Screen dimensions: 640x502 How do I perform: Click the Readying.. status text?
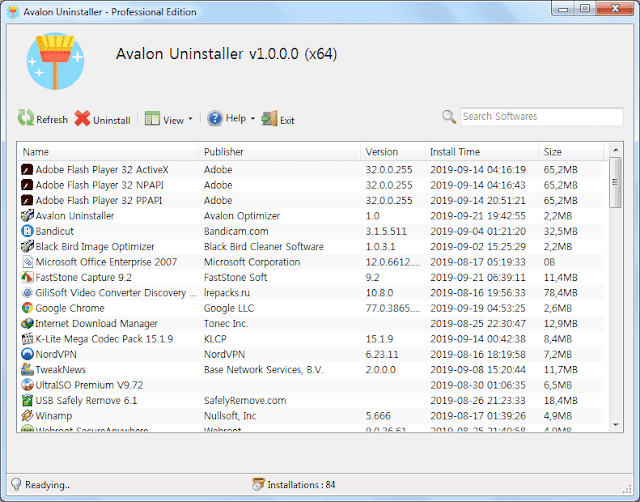coord(47,485)
